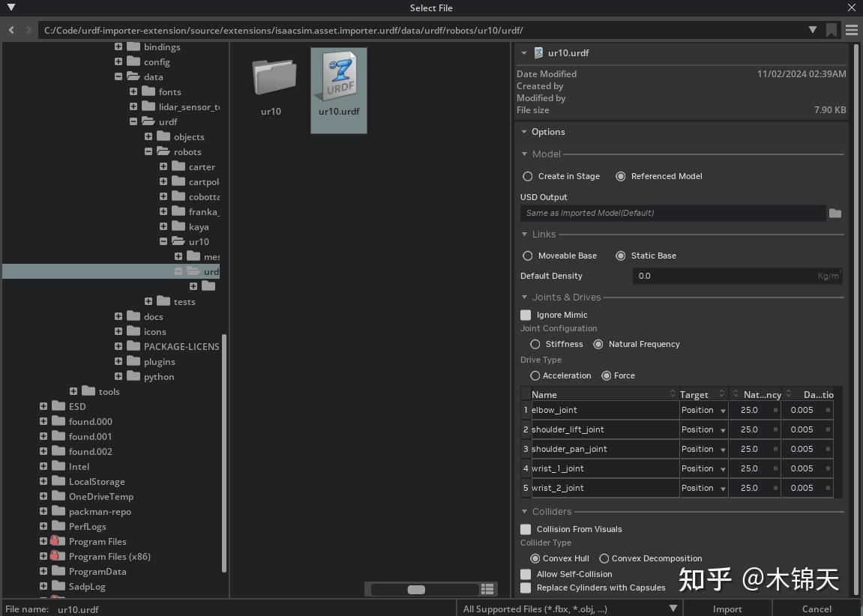Select the Moveable Base radio button

528,256
